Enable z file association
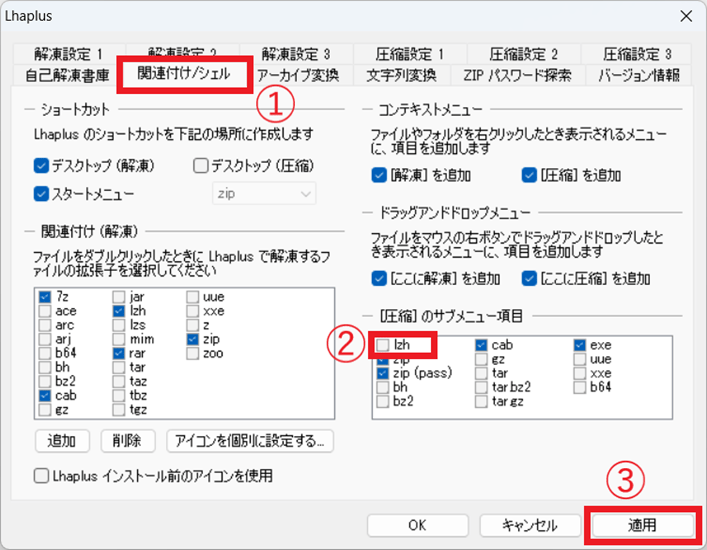Screen dimensions: 707x550 click(x=193, y=325)
